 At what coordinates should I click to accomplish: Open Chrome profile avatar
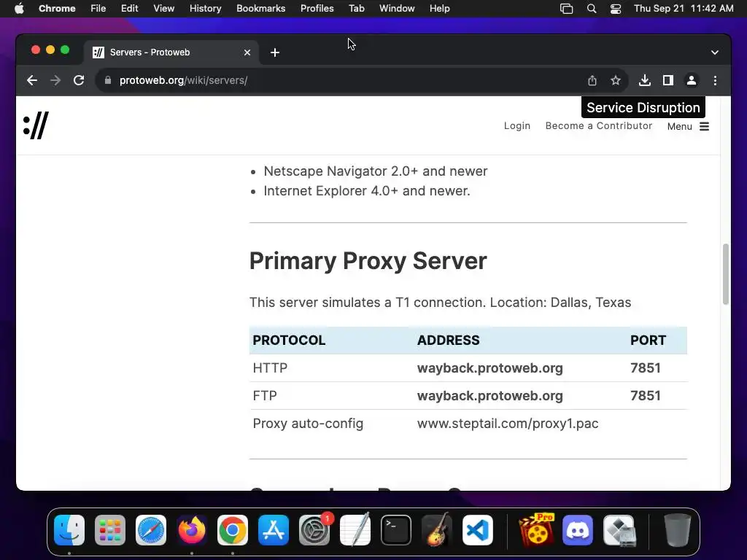click(692, 80)
